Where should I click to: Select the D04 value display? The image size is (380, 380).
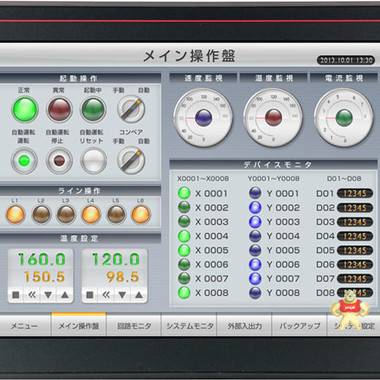coord(355,236)
